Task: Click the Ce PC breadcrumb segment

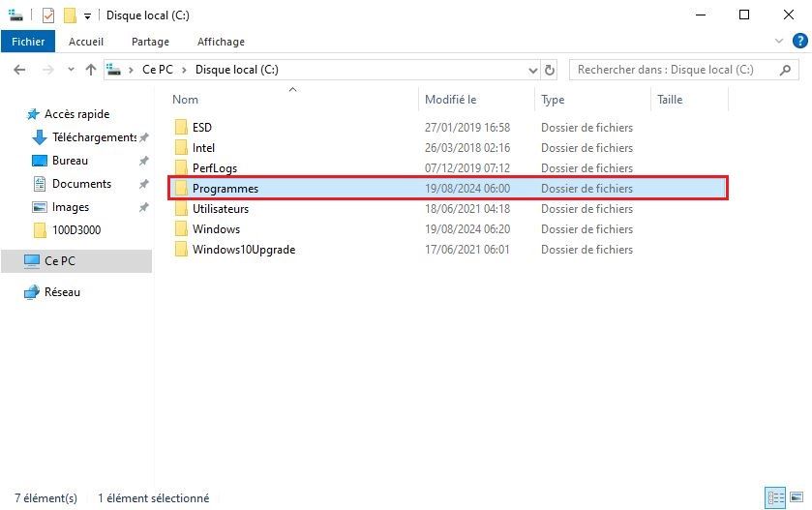Action: [158, 70]
